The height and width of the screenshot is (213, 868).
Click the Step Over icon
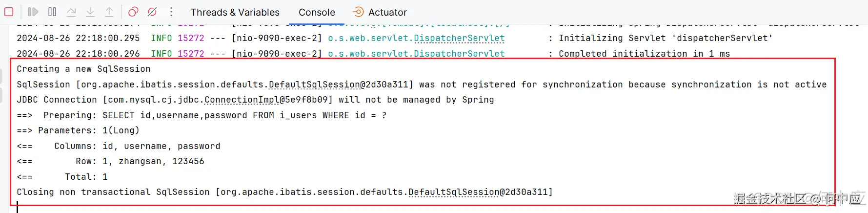click(x=71, y=12)
